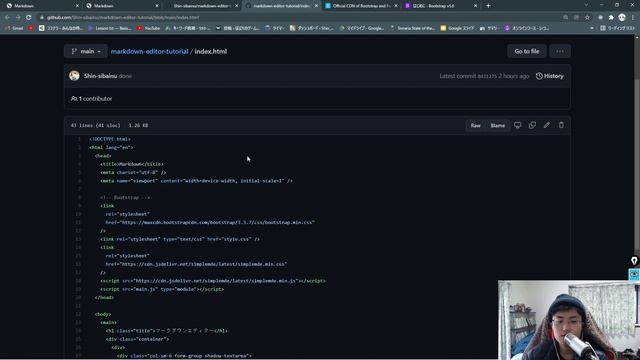Click the Bootstrap comment code line

[x=125, y=198]
